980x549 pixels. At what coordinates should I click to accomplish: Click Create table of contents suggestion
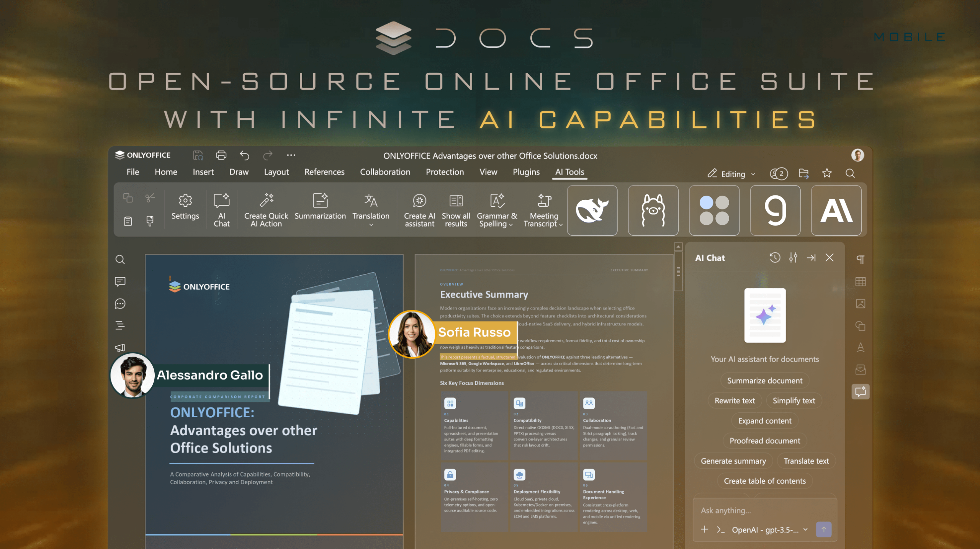(x=764, y=481)
